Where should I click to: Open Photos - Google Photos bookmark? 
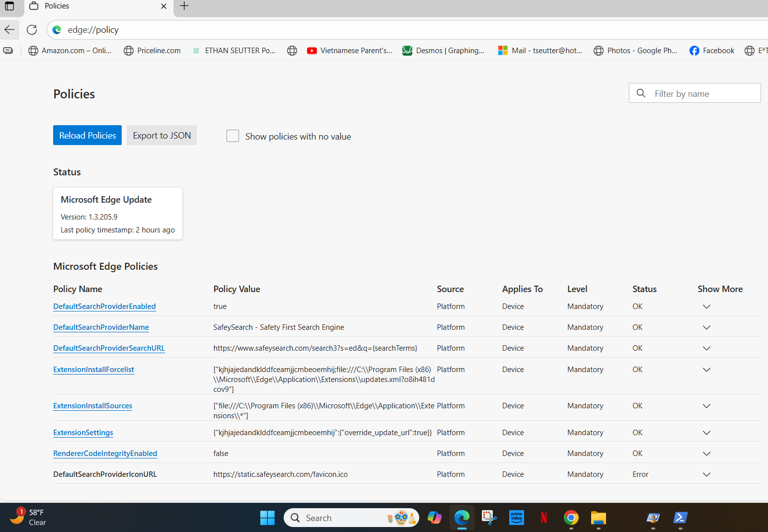pyautogui.click(x=635, y=51)
